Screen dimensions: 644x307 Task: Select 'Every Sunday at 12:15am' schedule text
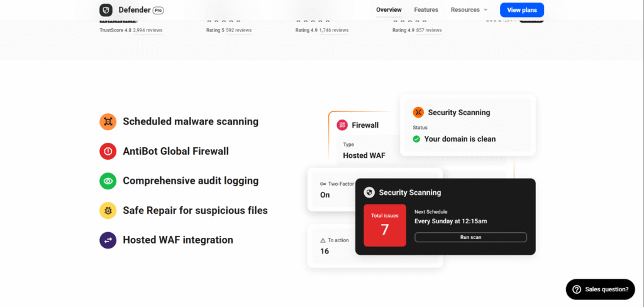[x=450, y=221]
